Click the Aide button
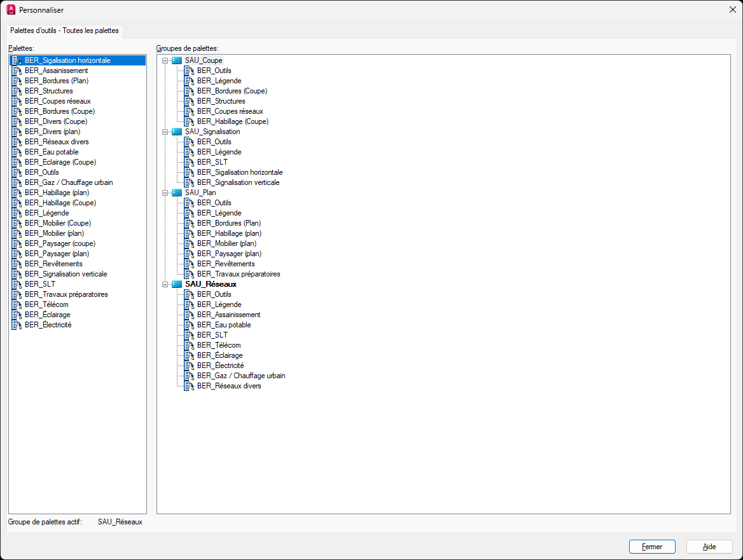Image resolution: width=743 pixels, height=560 pixels. click(x=709, y=547)
